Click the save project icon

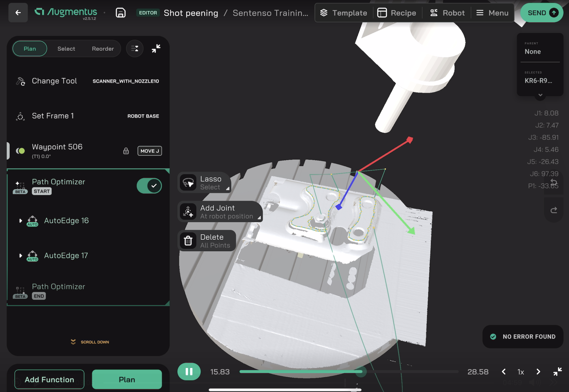[x=121, y=13]
